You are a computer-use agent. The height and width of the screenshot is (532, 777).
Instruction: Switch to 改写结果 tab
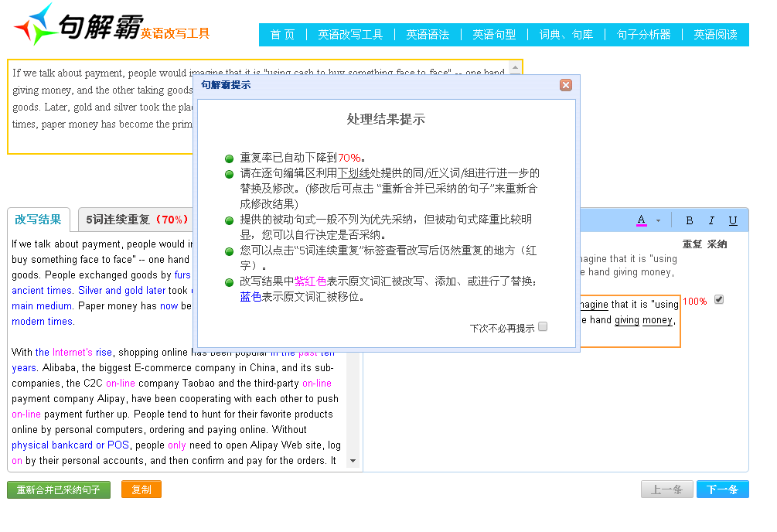click(38, 220)
